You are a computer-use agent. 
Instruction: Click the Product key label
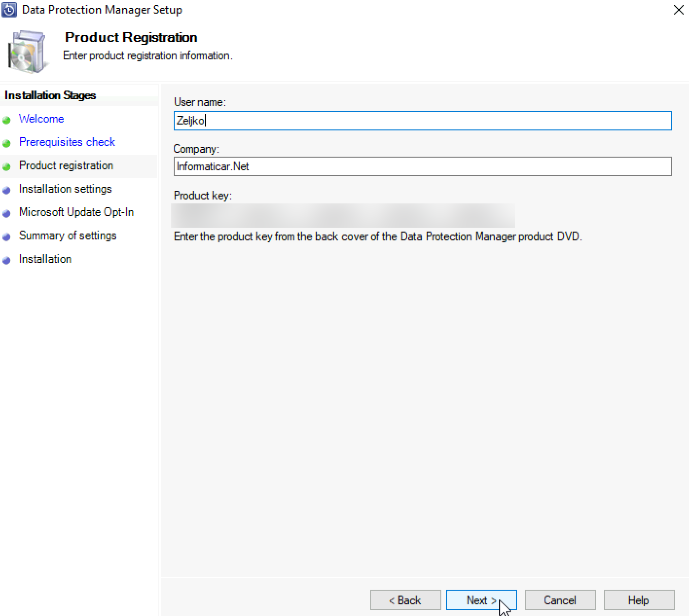pos(203,196)
